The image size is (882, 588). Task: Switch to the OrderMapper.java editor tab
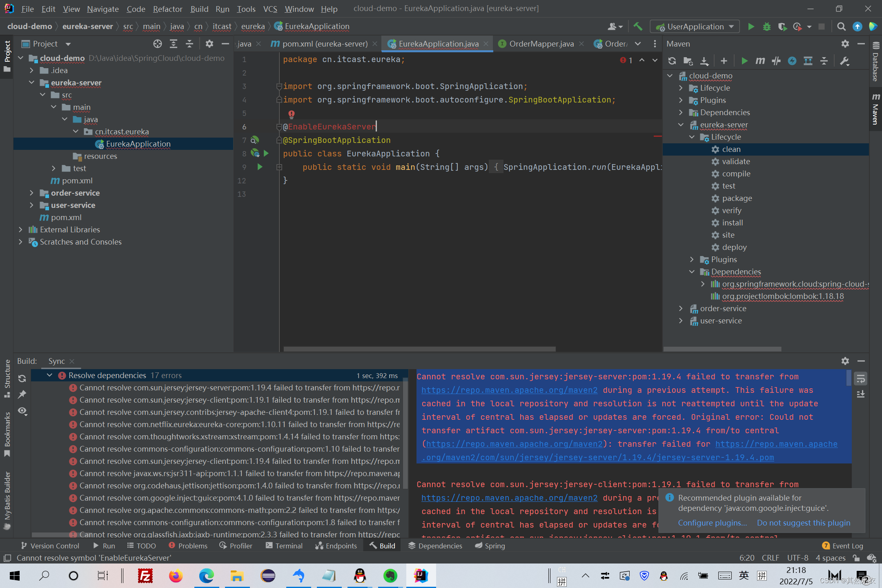(x=541, y=44)
